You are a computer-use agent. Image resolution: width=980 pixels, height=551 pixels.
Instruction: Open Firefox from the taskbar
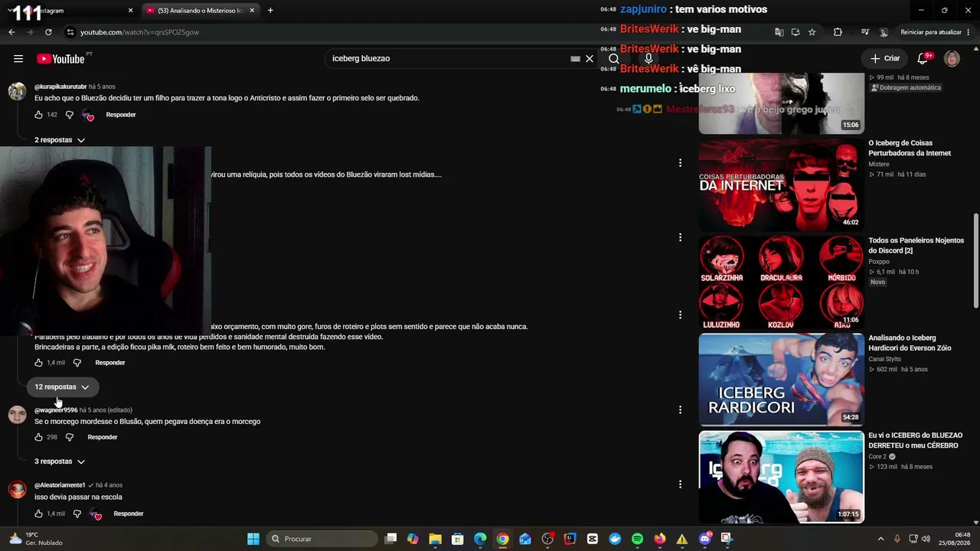pos(660,539)
